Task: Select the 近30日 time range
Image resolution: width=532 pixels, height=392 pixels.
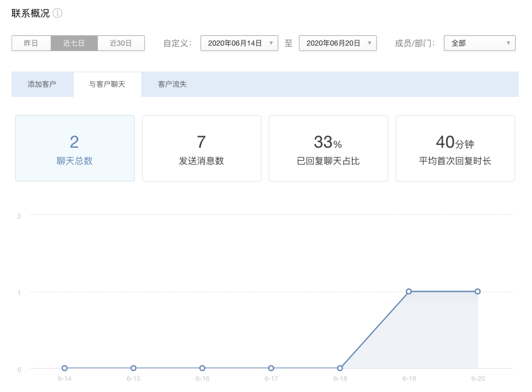Action: pos(121,43)
